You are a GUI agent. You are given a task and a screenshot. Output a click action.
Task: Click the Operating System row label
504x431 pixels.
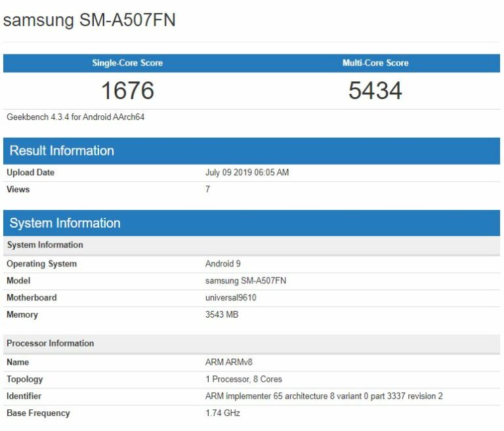click(41, 264)
